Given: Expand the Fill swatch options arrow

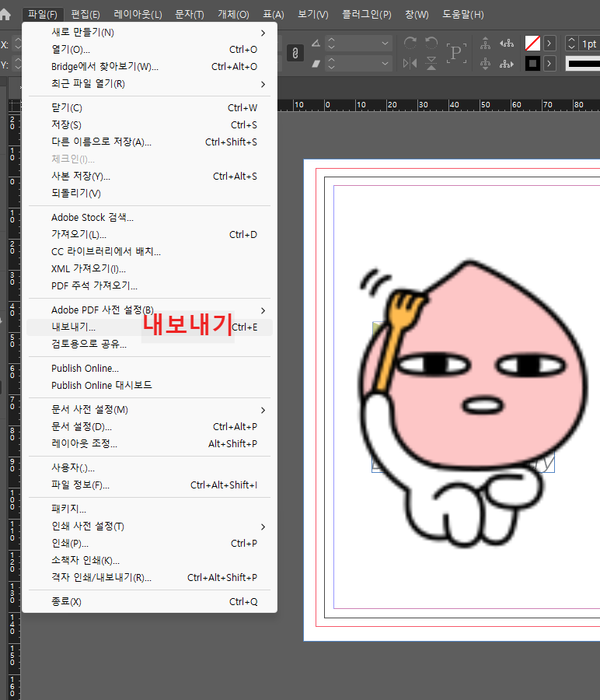Looking at the screenshot, I should click(x=549, y=44).
